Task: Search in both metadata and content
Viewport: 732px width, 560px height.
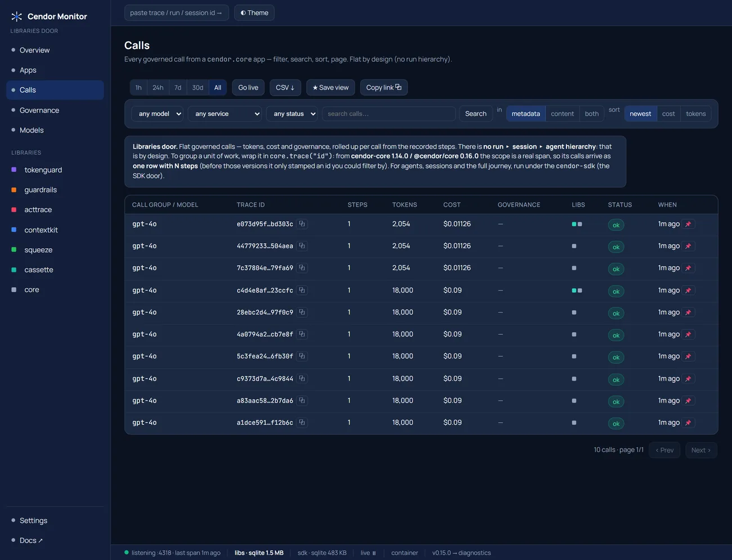Action: point(592,114)
